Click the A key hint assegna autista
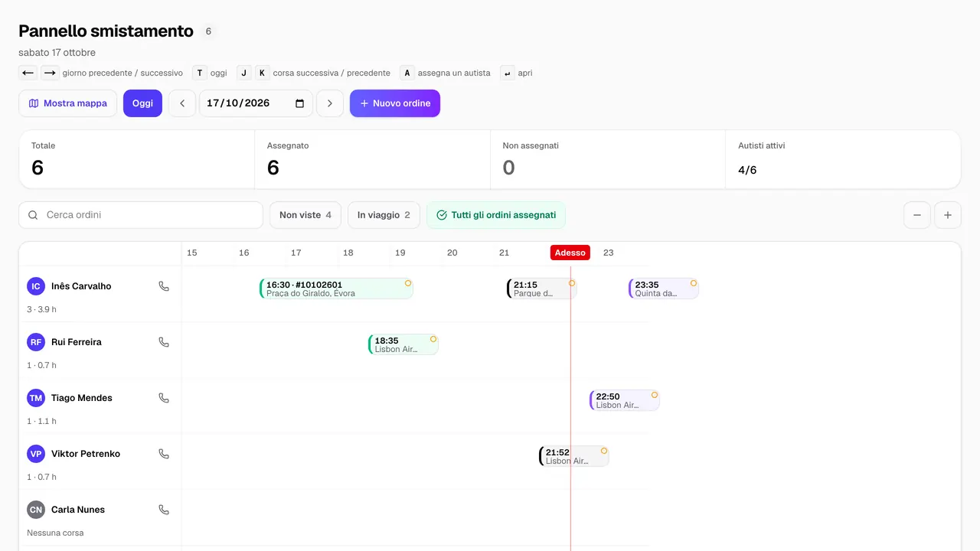The height and width of the screenshot is (551, 980). point(407,73)
